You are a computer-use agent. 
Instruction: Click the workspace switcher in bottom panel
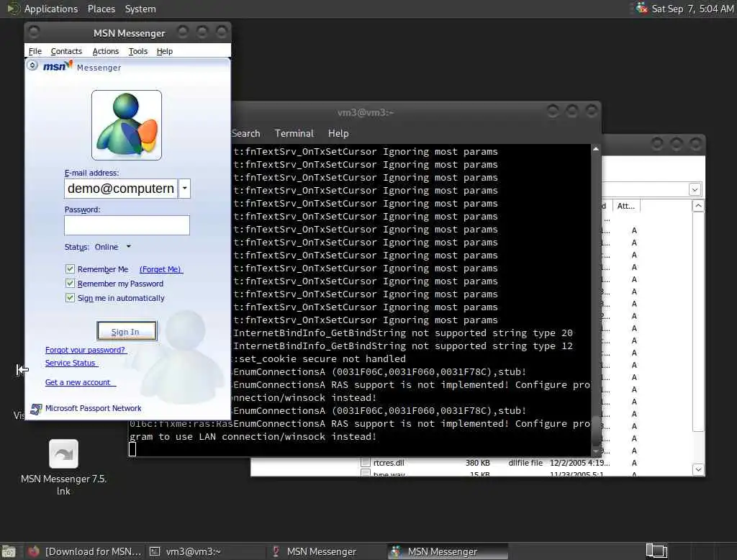(656, 551)
